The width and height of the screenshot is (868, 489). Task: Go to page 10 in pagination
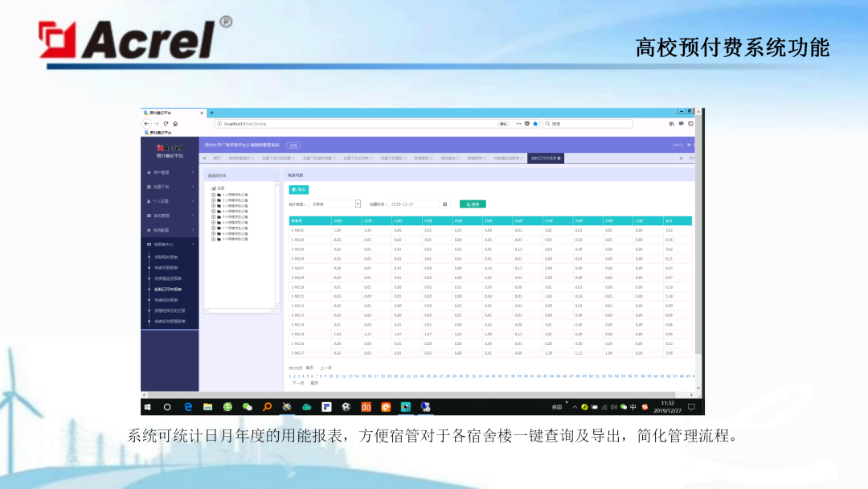coord(331,376)
